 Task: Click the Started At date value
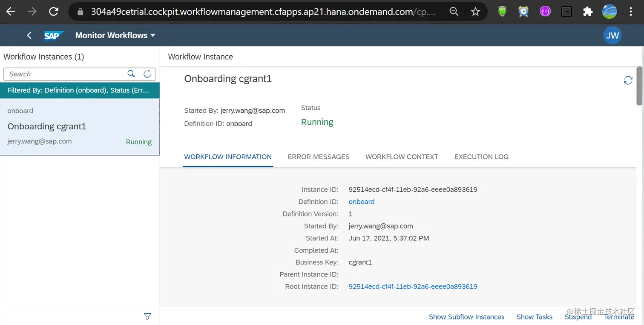pyautogui.click(x=389, y=238)
